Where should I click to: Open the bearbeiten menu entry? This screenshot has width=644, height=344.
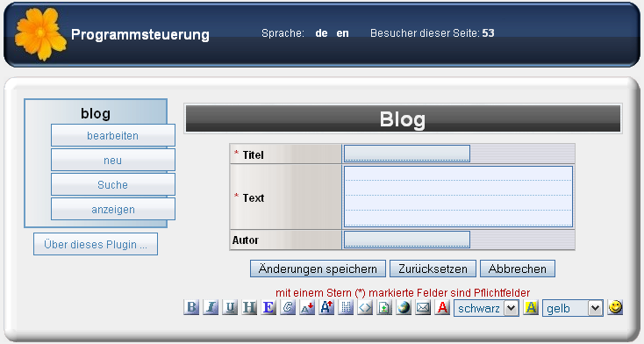pyautogui.click(x=113, y=135)
